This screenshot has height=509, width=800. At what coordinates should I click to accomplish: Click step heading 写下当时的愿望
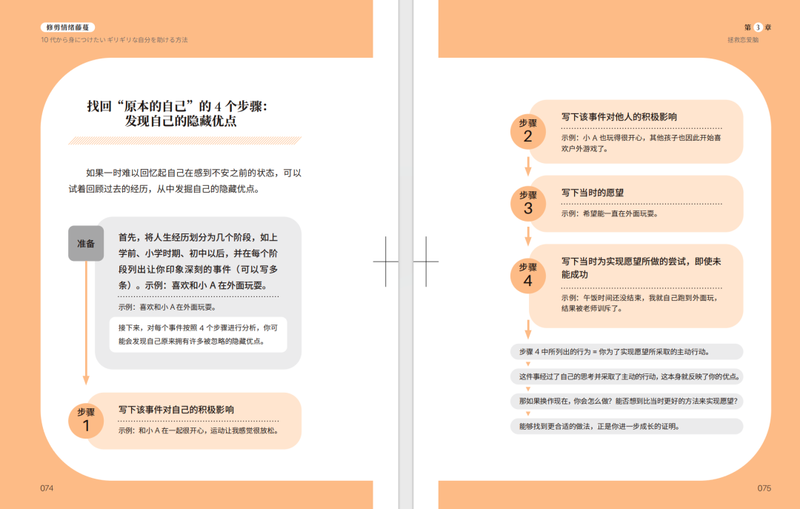tap(591, 190)
